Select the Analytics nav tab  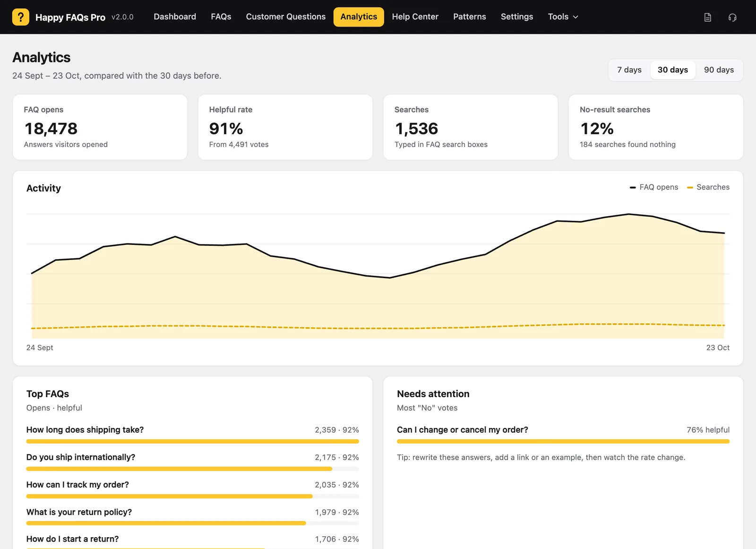(359, 17)
